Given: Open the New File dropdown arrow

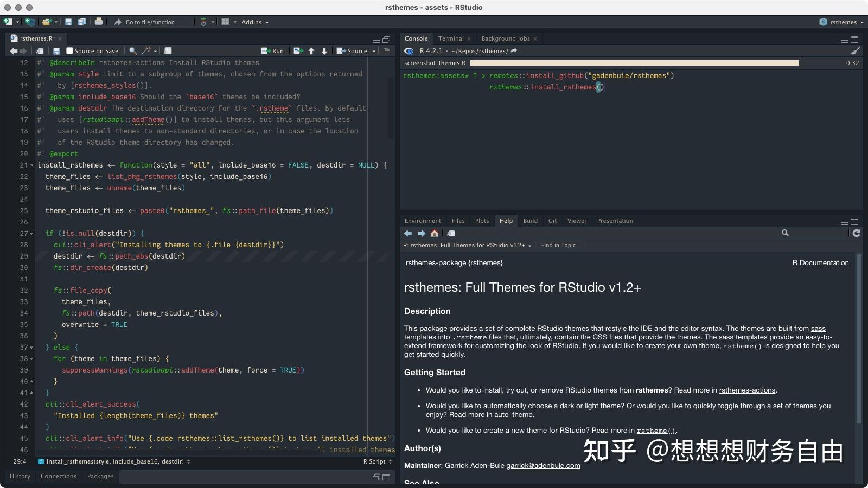Looking at the screenshot, I should point(17,22).
